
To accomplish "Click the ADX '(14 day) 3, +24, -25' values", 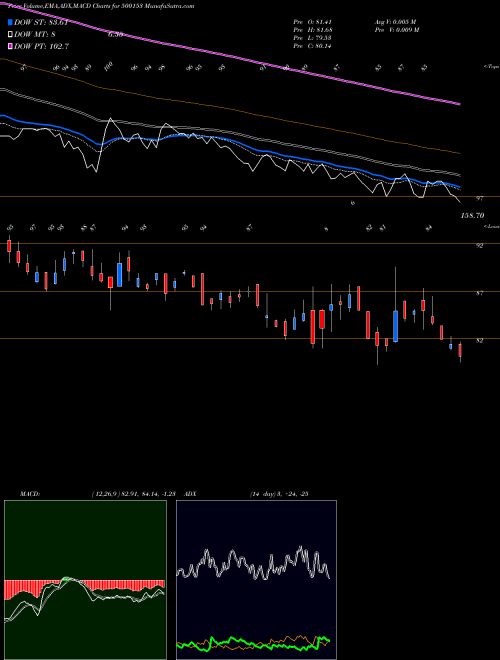I will point(279,494).
